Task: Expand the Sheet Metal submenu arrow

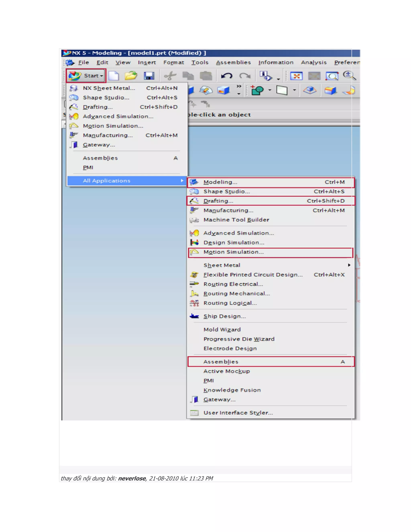Action: pos(349,265)
